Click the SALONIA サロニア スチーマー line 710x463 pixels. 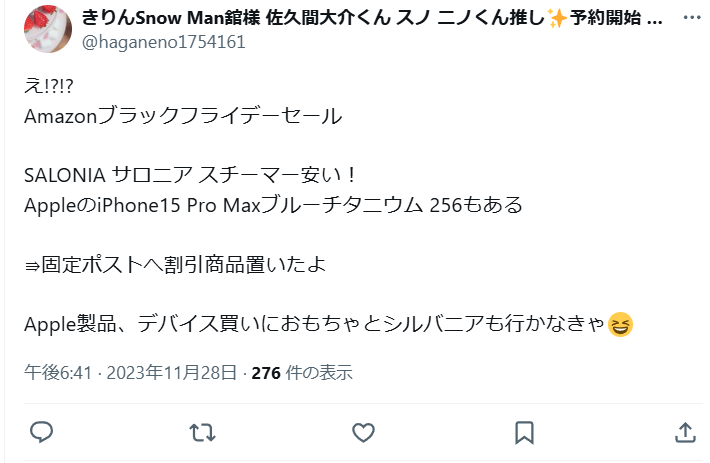click(190, 175)
